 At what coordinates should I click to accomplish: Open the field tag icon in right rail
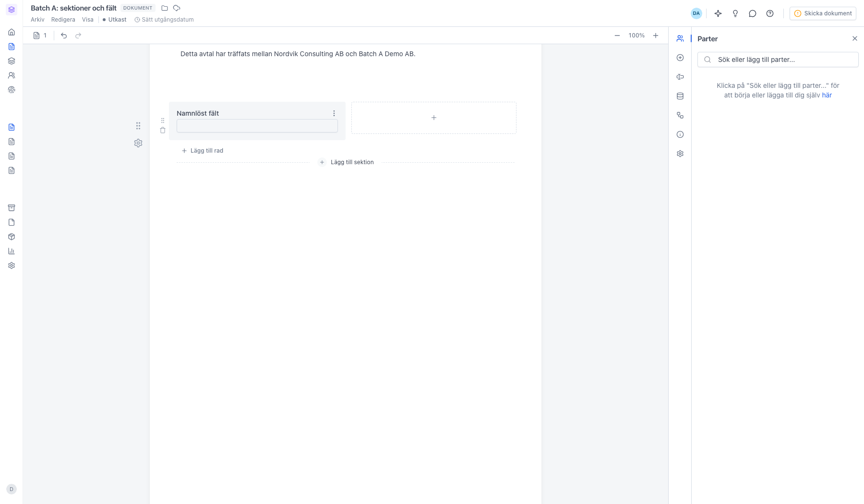pos(680,77)
